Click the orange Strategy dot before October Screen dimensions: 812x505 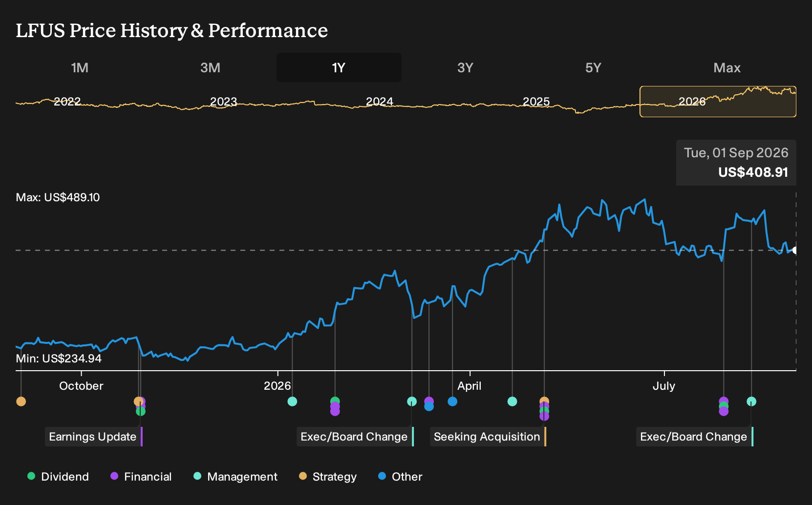[21, 401]
